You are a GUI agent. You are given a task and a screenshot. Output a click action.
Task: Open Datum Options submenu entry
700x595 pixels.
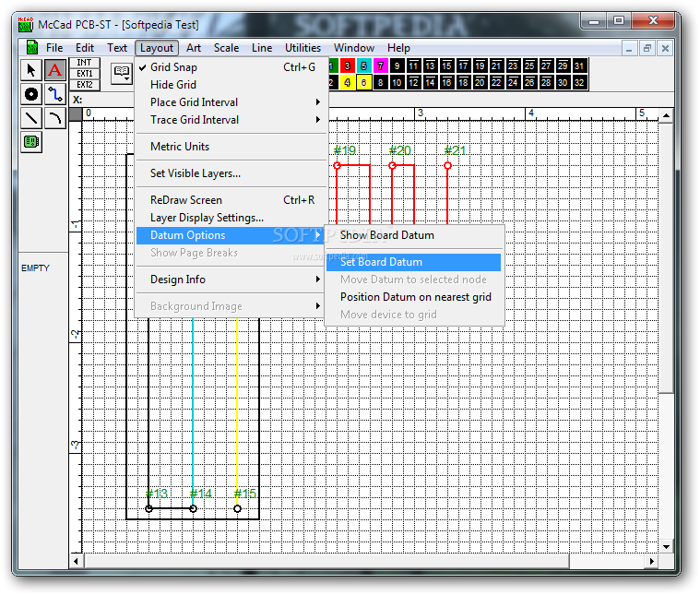[x=231, y=235]
